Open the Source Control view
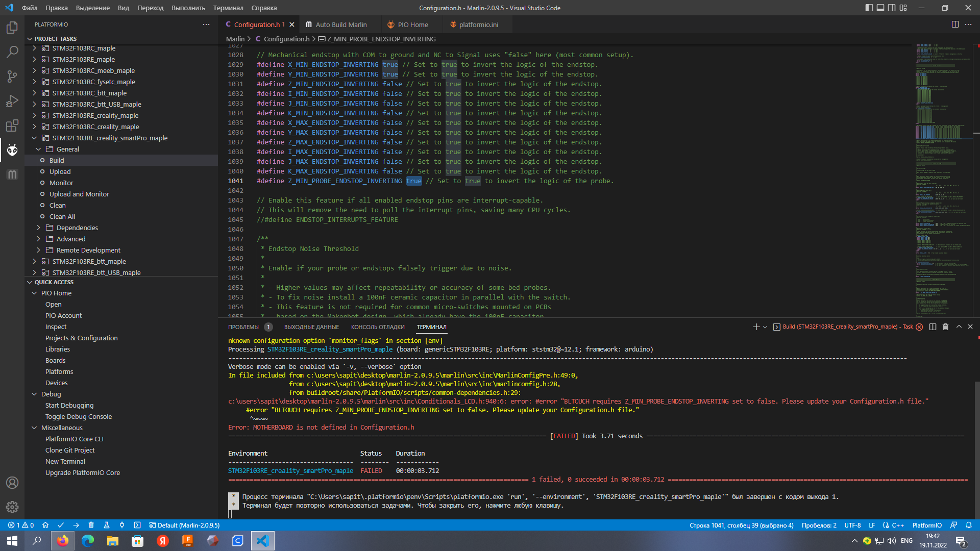980x551 pixels. [12, 77]
